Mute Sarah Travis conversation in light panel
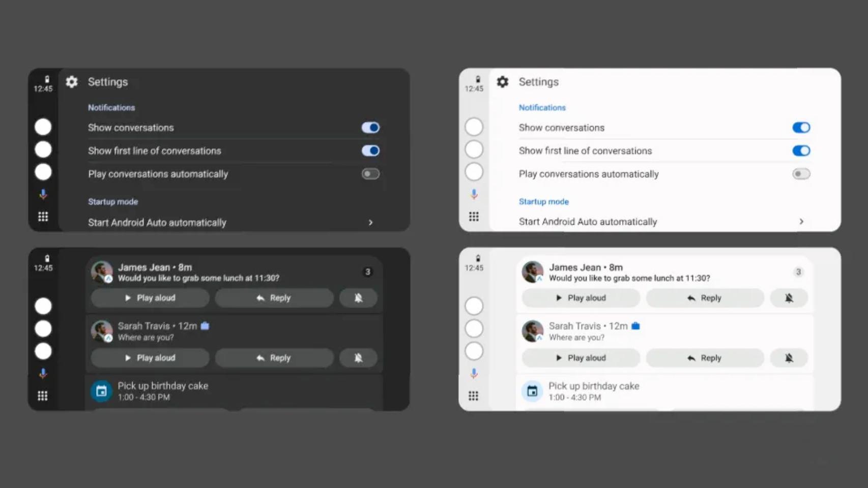Image resolution: width=868 pixels, height=488 pixels. (x=789, y=358)
